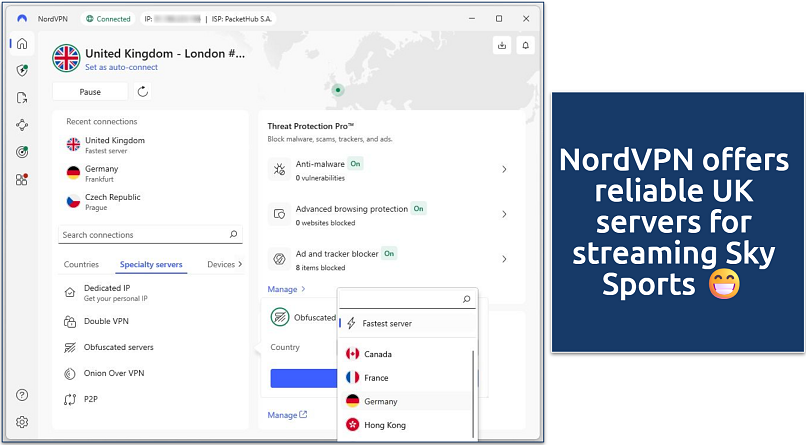The height and width of the screenshot is (445, 806).
Task: Click the Meshnet icon in sidebar
Action: point(22,125)
